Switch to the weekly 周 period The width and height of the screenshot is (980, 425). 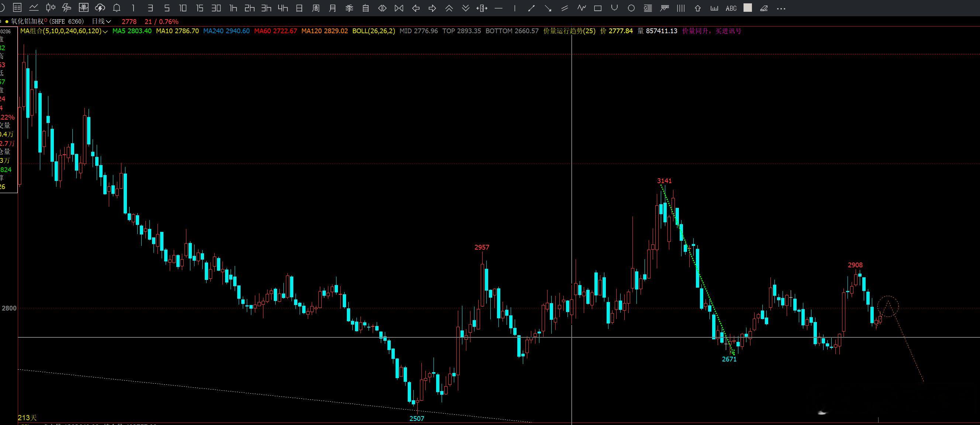(316, 8)
